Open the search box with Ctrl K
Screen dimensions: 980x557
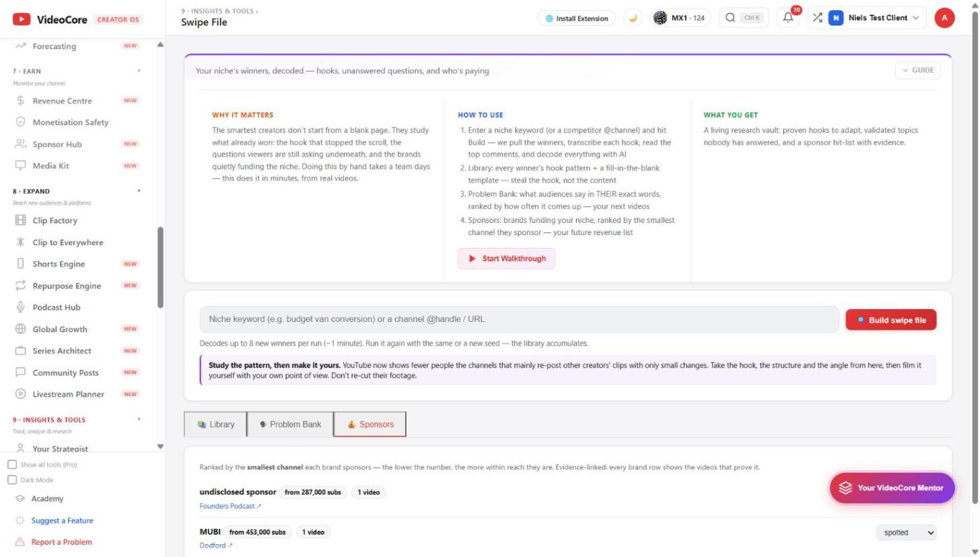[744, 18]
